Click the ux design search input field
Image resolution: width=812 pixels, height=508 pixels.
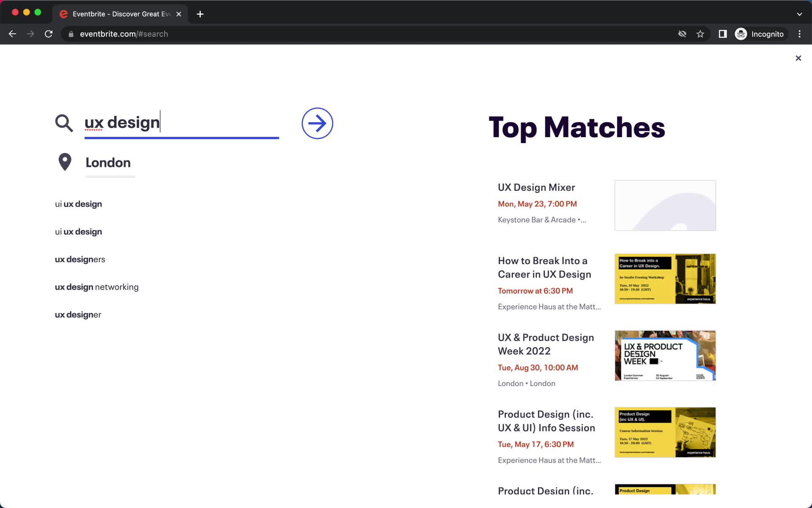click(181, 123)
